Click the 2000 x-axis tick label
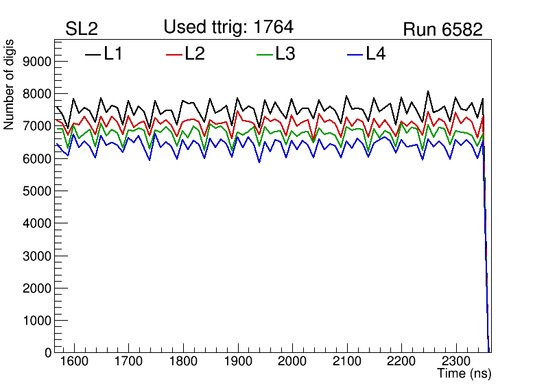Image resolution: width=546 pixels, height=392 pixels. [292, 361]
